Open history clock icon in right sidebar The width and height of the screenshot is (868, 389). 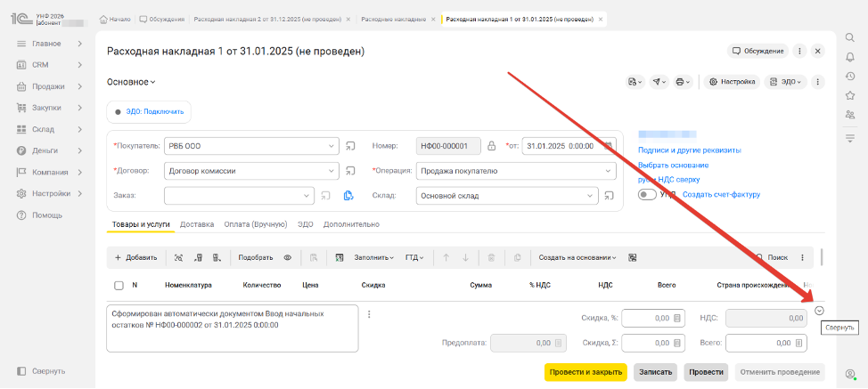pos(850,76)
